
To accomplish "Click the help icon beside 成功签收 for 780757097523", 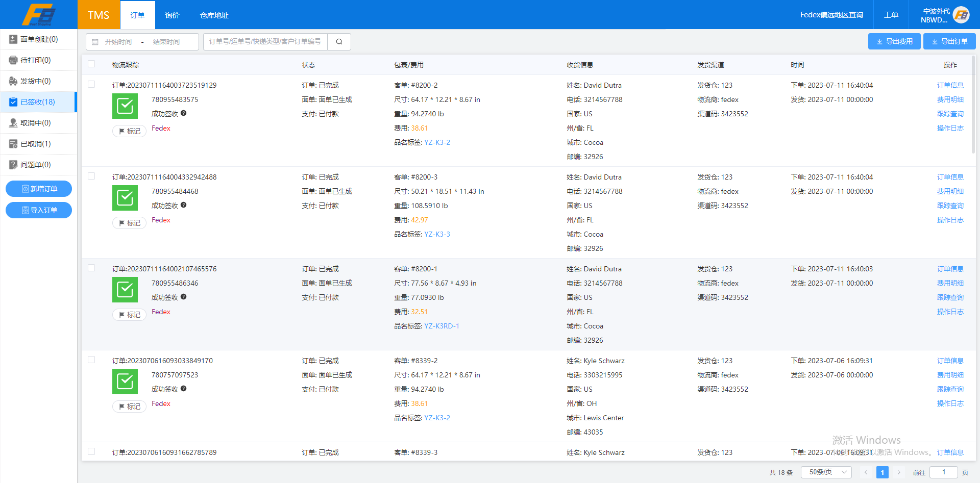I will click(x=184, y=389).
